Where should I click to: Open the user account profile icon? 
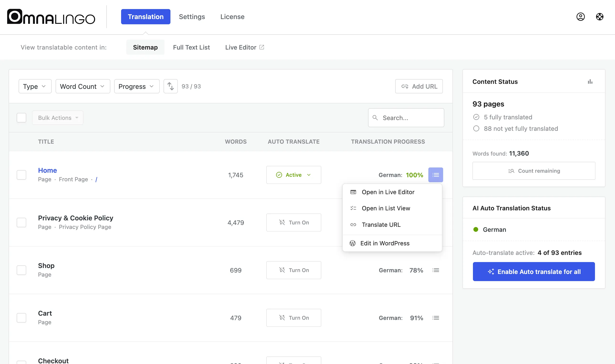[x=580, y=17]
